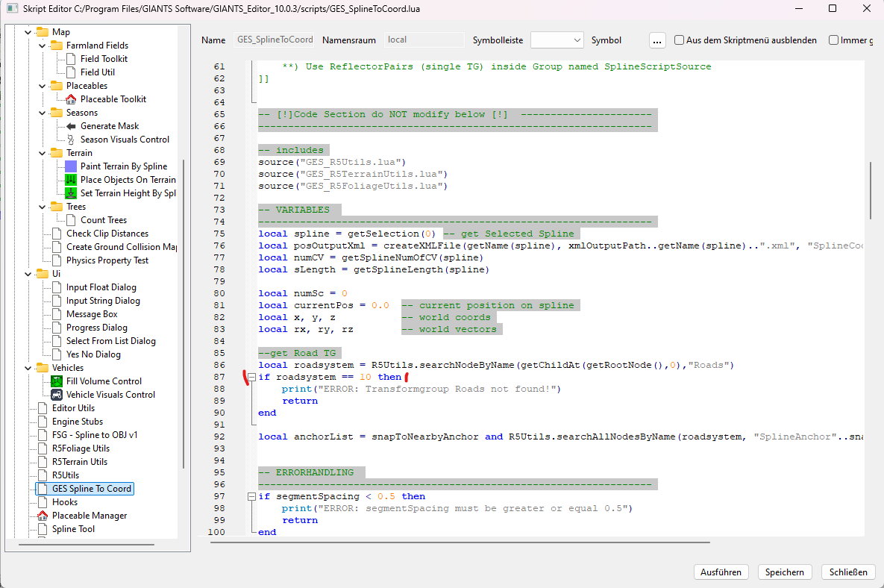Enable 'Aus dem Skriptmenü ausblenden' checkbox

click(680, 40)
